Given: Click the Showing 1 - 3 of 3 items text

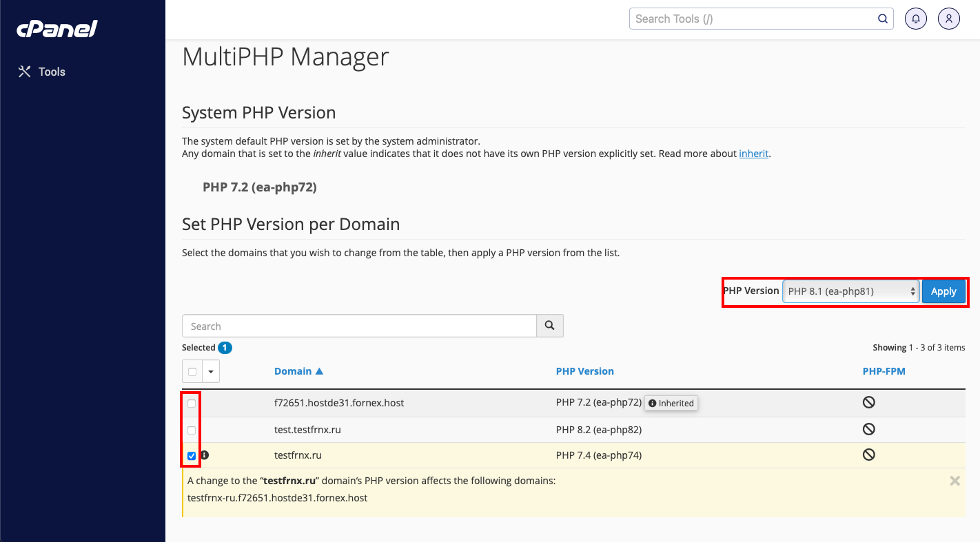Looking at the screenshot, I should 919,348.
